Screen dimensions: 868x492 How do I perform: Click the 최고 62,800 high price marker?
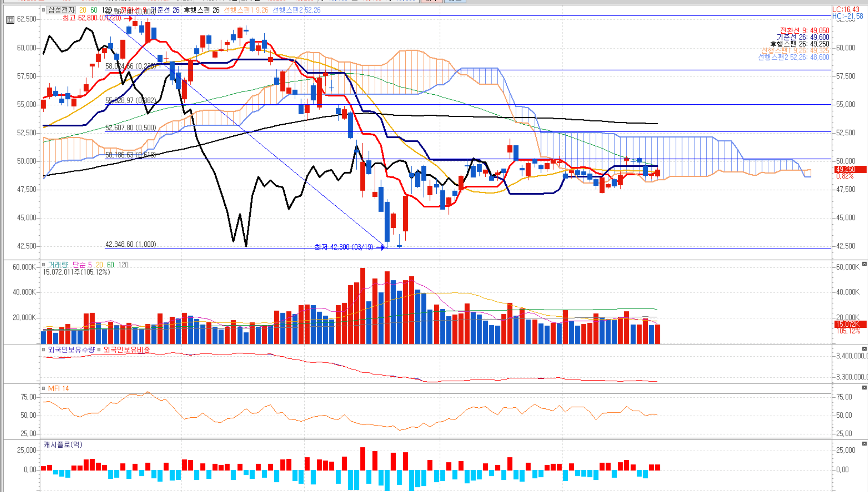(92, 18)
